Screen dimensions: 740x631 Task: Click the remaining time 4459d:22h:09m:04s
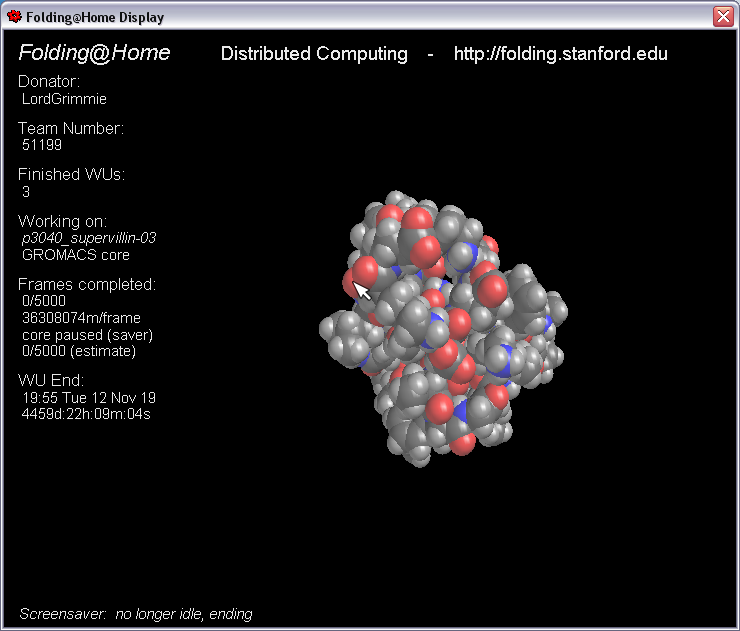(86, 414)
